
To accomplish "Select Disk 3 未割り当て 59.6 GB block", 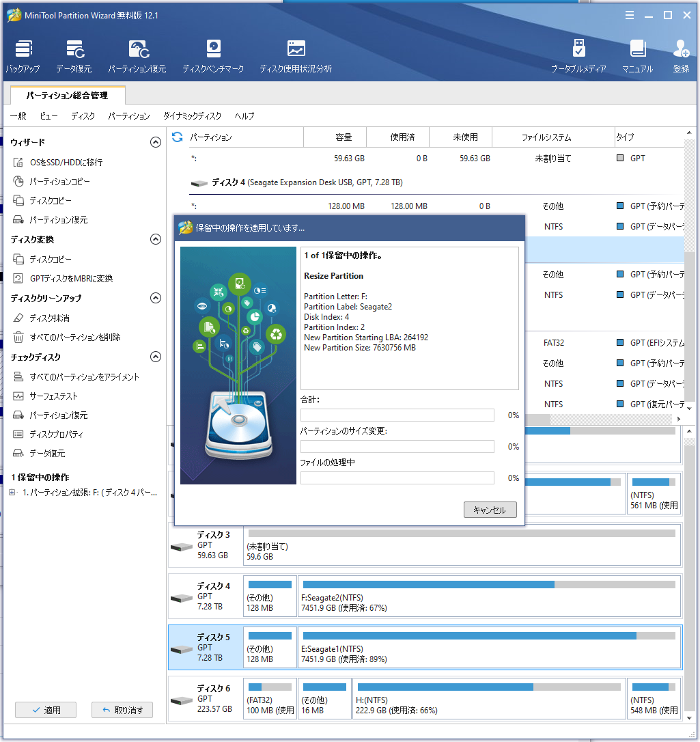I will 462,545.
